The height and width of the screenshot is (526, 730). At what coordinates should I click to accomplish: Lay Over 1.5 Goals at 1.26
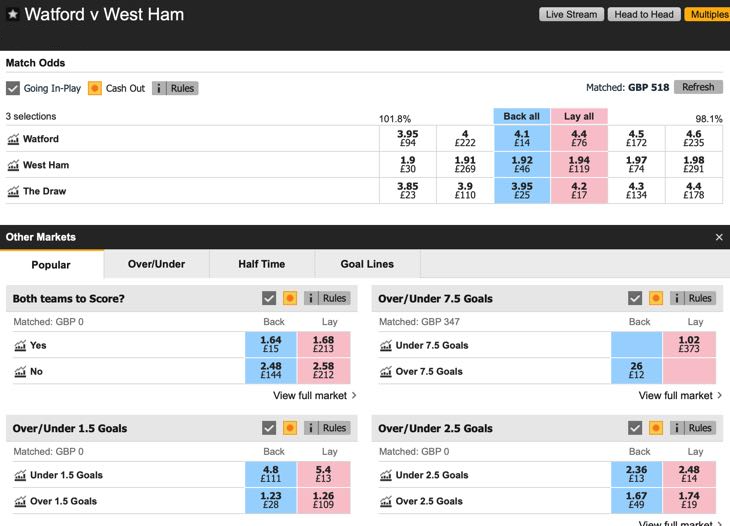324,500
